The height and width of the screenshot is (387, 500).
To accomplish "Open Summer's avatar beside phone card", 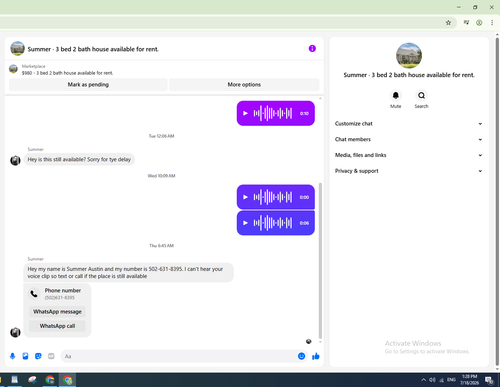I will (x=15, y=332).
